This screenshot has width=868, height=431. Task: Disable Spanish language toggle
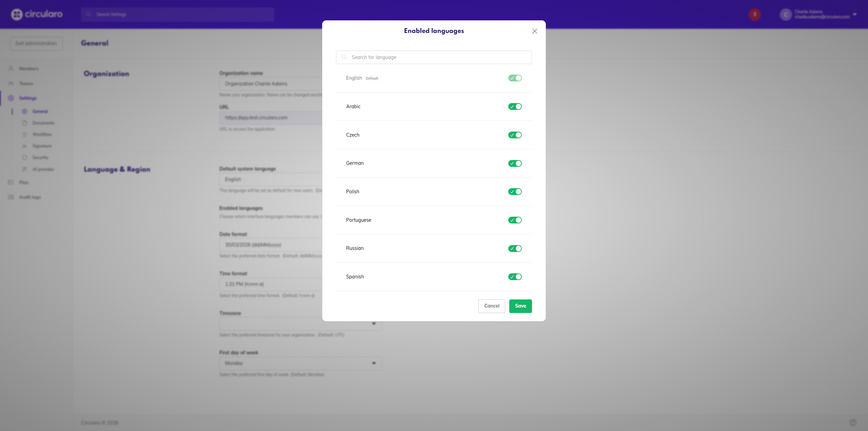(515, 277)
